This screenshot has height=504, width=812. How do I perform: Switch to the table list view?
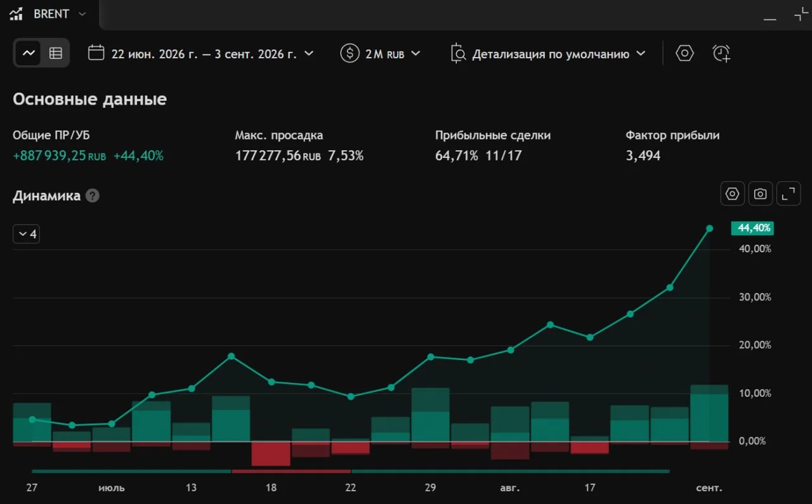pos(55,53)
